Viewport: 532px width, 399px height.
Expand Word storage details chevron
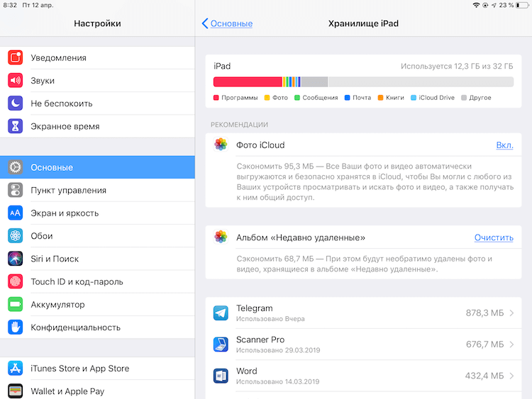click(511, 376)
